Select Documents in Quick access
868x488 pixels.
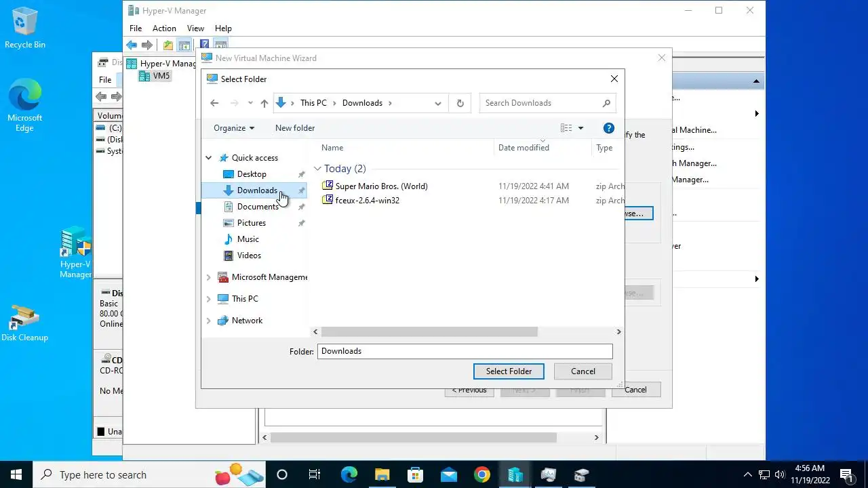point(258,207)
